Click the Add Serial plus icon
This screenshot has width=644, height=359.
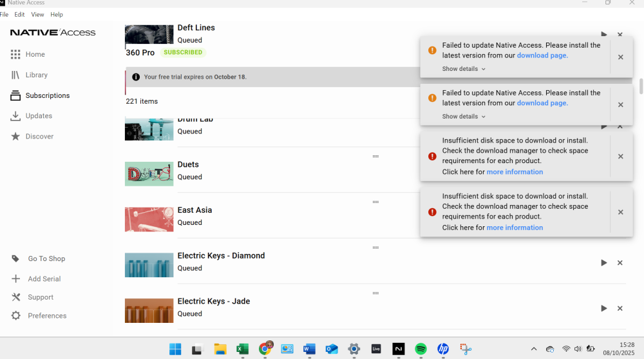pyautogui.click(x=15, y=279)
